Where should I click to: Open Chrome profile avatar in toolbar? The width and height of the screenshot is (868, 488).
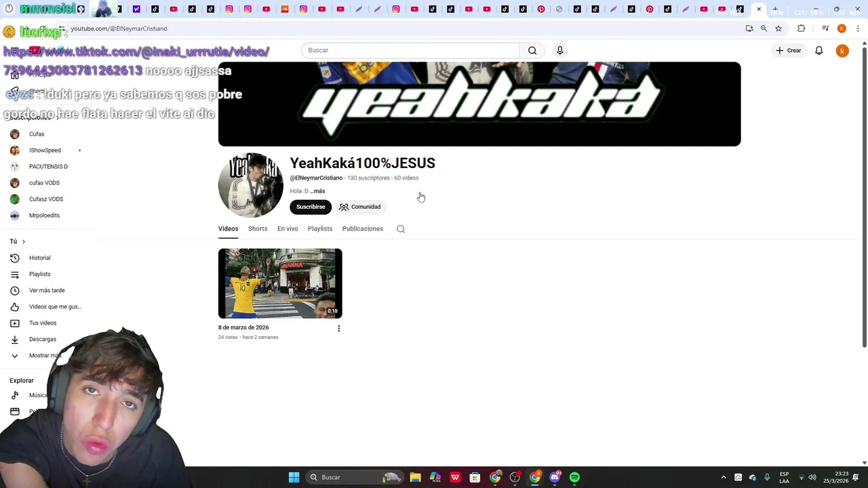coord(842,28)
